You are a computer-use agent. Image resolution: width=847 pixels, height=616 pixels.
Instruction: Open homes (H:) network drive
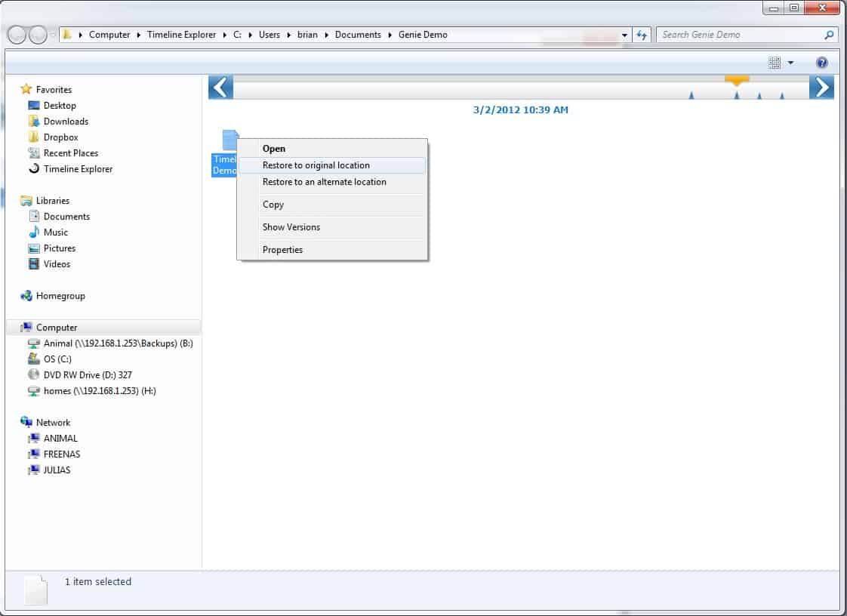click(x=100, y=391)
